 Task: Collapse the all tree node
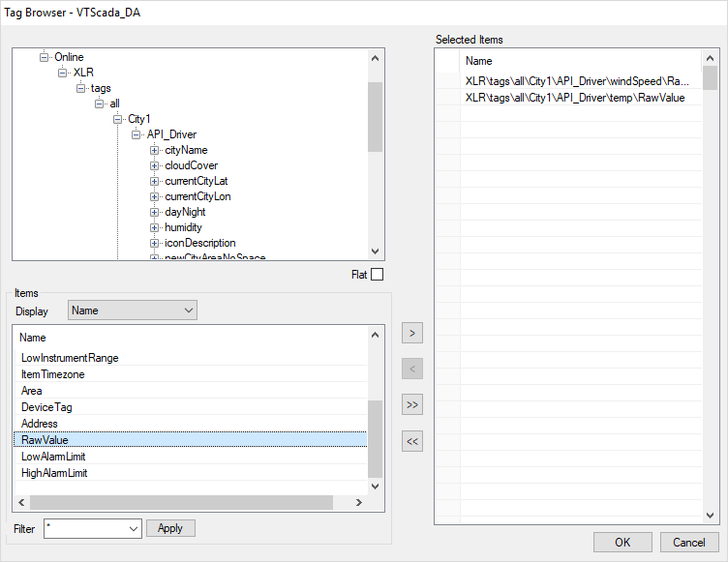[x=100, y=104]
